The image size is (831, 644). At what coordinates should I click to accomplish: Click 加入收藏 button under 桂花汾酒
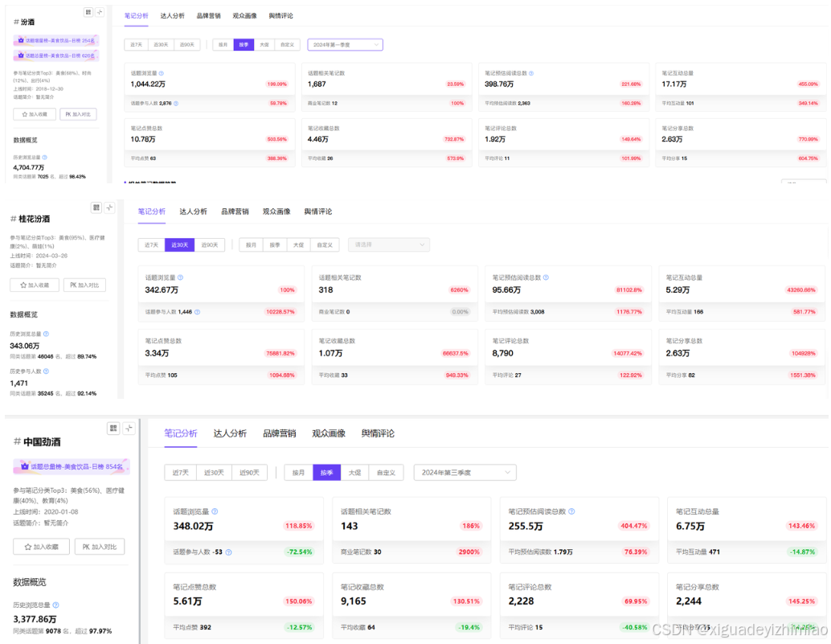pos(35,285)
